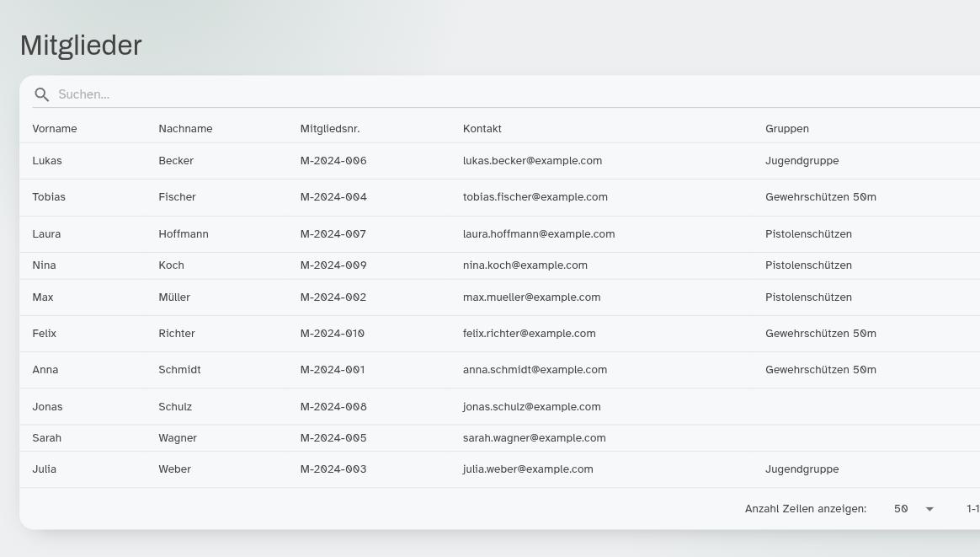Image resolution: width=980 pixels, height=557 pixels.
Task: Select first name Lukas
Action: click(x=47, y=161)
